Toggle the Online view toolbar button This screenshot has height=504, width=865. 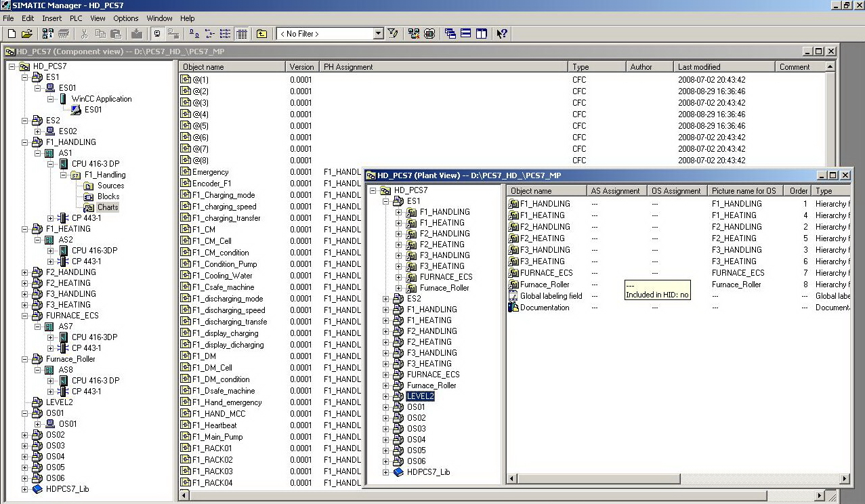tap(173, 34)
